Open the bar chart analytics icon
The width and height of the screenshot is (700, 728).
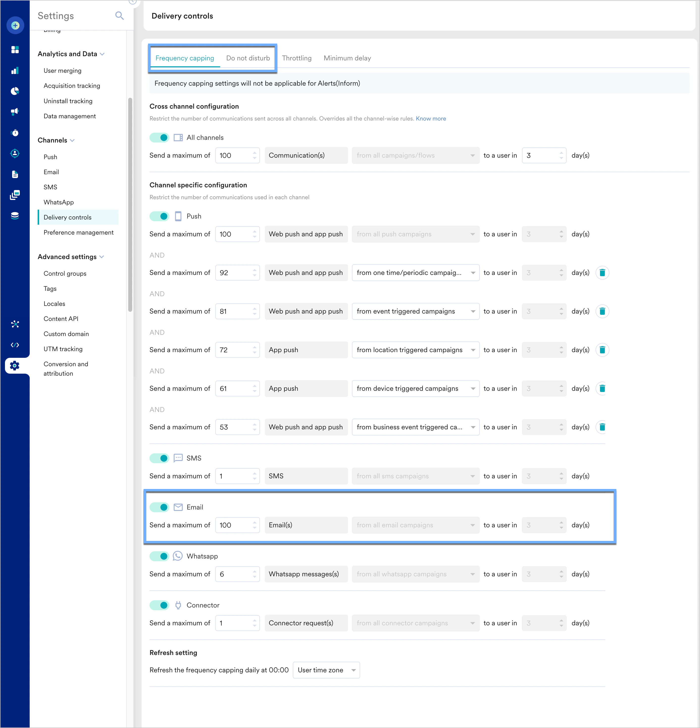[x=15, y=71]
